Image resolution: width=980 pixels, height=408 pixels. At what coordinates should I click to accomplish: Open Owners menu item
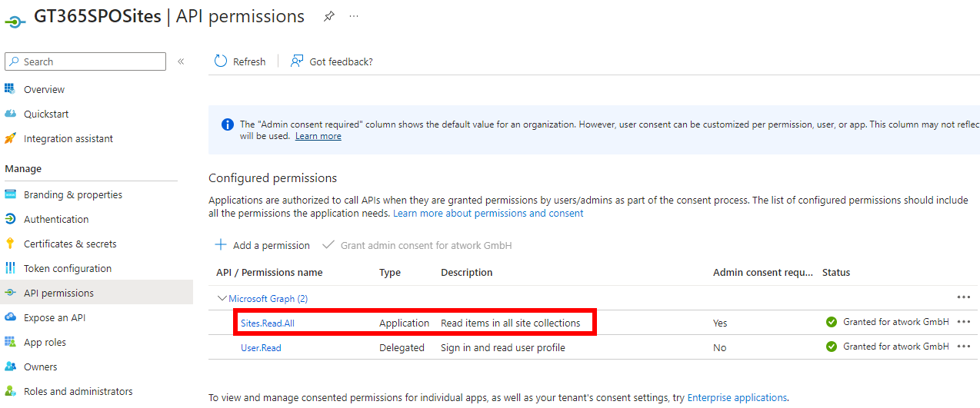point(41,367)
